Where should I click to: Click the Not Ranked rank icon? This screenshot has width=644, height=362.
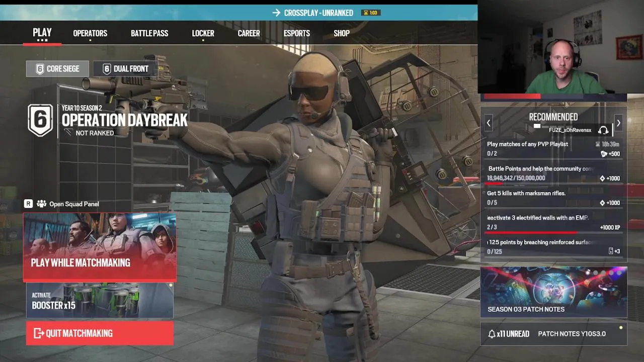(x=68, y=133)
